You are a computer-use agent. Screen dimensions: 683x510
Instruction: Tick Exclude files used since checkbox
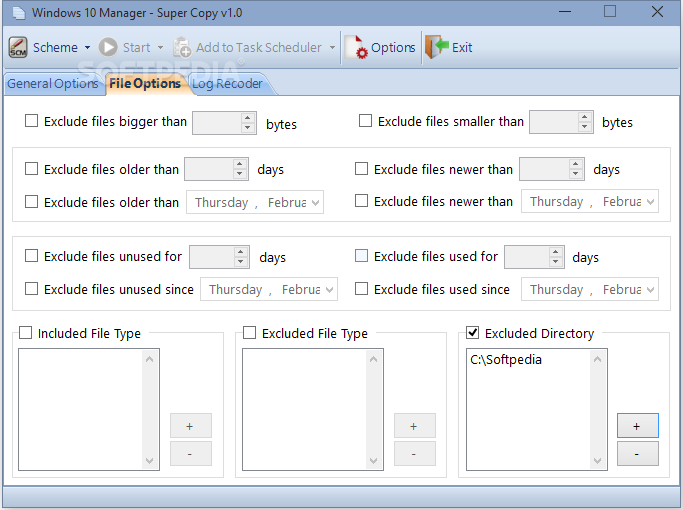pyautogui.click(x=362, y=289)
